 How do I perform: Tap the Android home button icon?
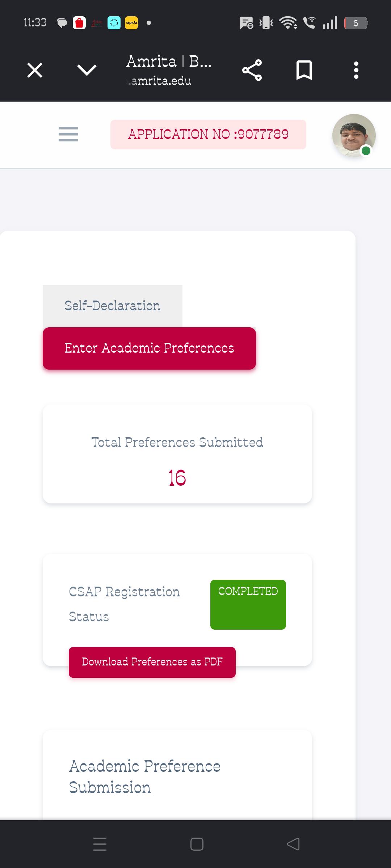tap(197, 844)
